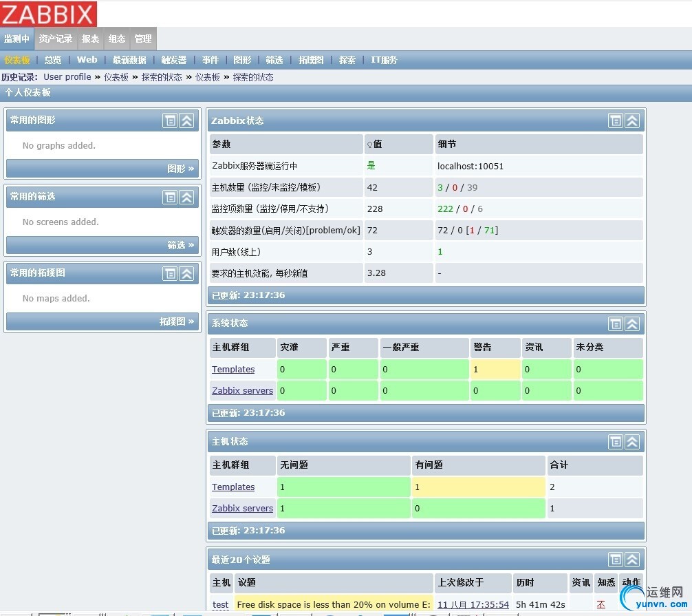Screen dimensions: 692x616
Task: Open the 事件 submenu item
Action: coord(210,60)
